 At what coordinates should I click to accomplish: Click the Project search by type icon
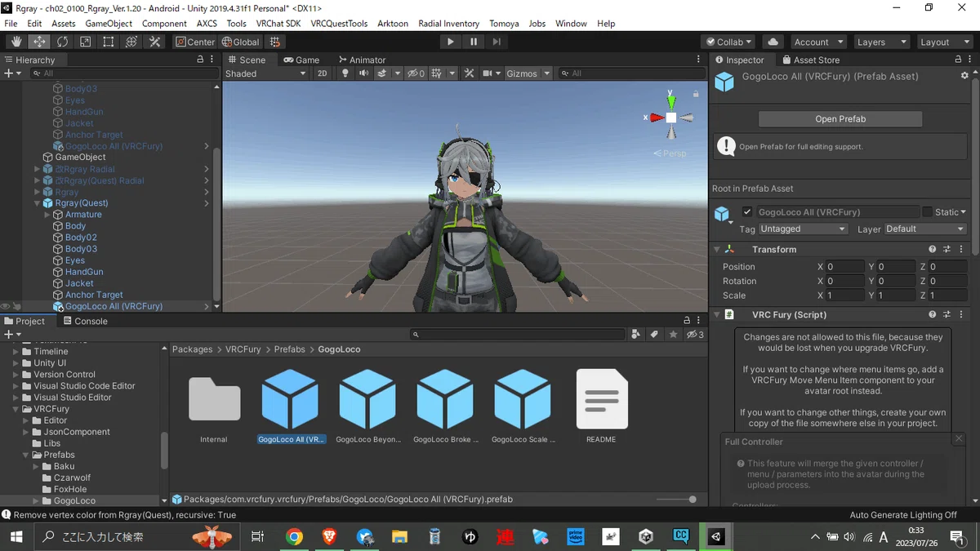pos(635,334)
